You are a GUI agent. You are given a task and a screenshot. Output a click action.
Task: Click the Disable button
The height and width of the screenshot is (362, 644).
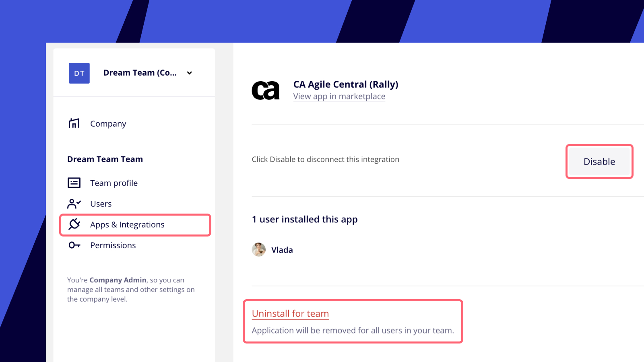pos(599,162)
